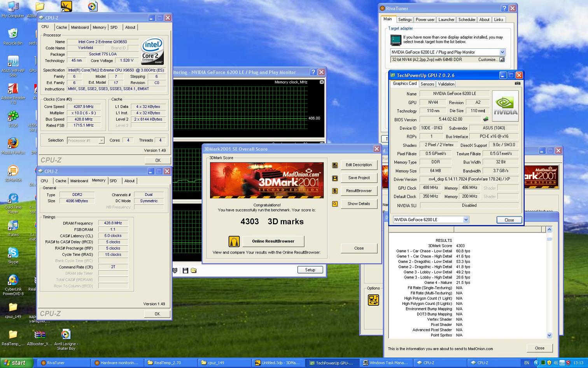The width and height of the screenshot is (588, 368).
Task: Click the red security shield tray icon
Action: (x=568, y=363)
